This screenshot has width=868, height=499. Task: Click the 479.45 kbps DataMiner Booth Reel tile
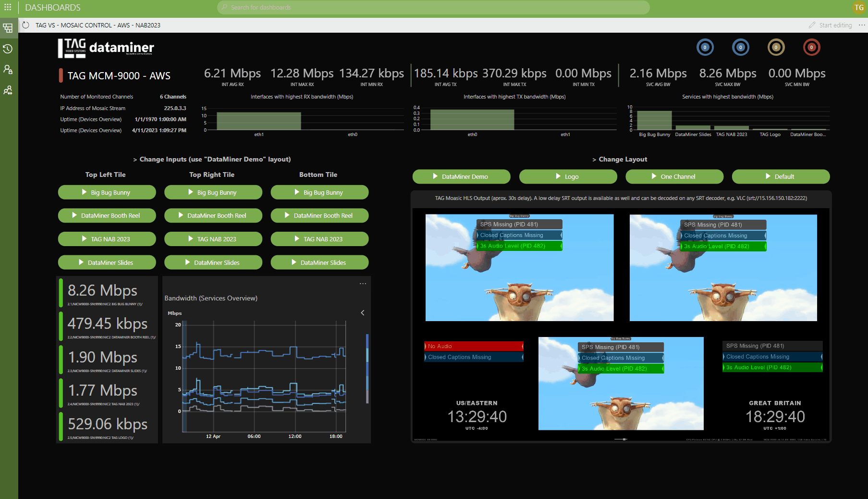(x=108, y=326)
